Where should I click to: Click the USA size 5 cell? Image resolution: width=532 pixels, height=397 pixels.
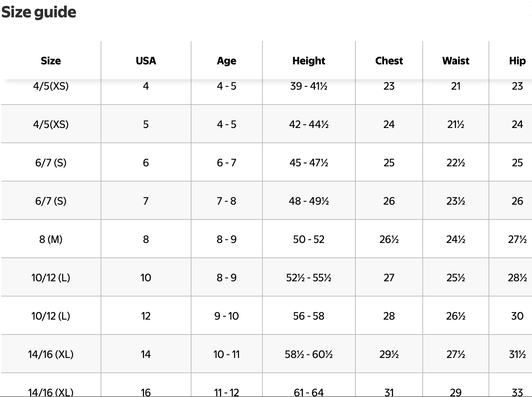click(x=146, y=124)
